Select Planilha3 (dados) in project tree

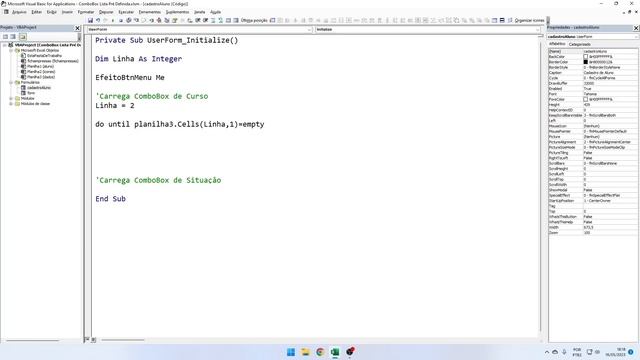click(x=41, y=77)
